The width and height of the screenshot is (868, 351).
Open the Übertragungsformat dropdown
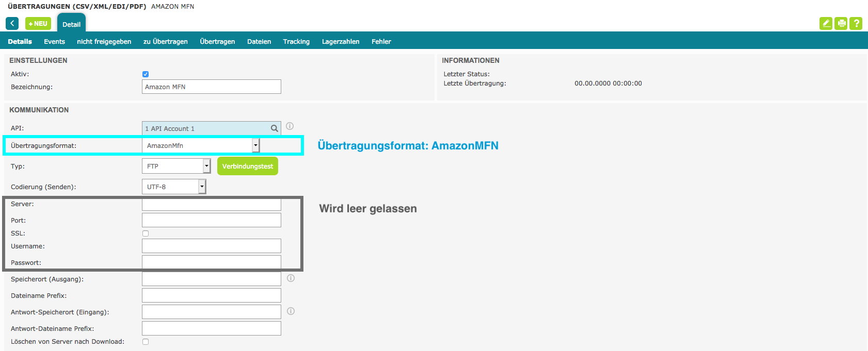point(255,145)
